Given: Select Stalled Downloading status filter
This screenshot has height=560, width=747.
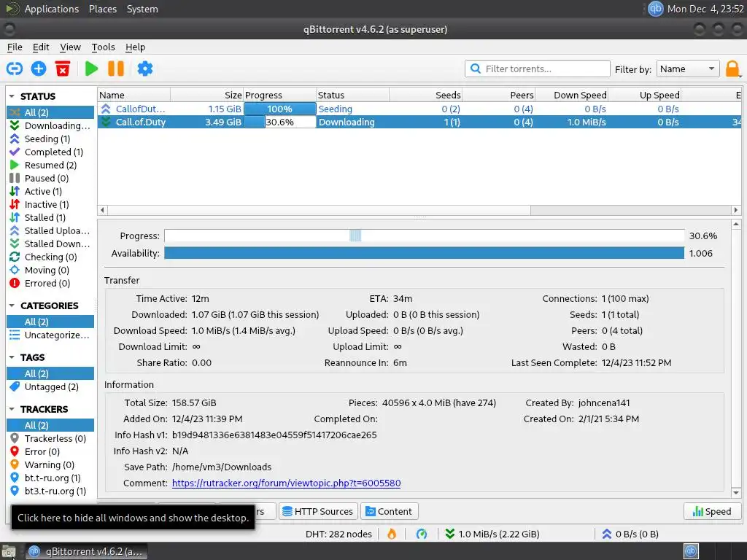Looking at the screenshot, I should [x=50, y=244].
